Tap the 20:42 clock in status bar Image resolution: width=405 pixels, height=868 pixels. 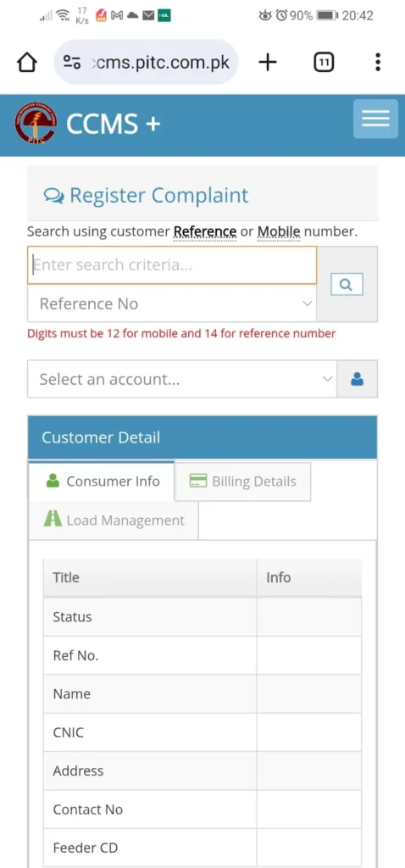click(358, 15)
